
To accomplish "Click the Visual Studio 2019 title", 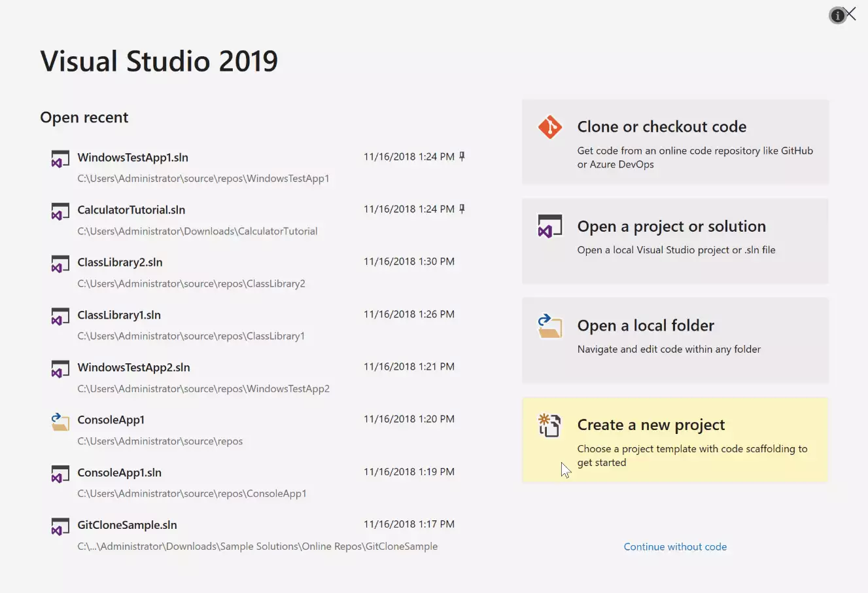I will (x=159, y=61).
